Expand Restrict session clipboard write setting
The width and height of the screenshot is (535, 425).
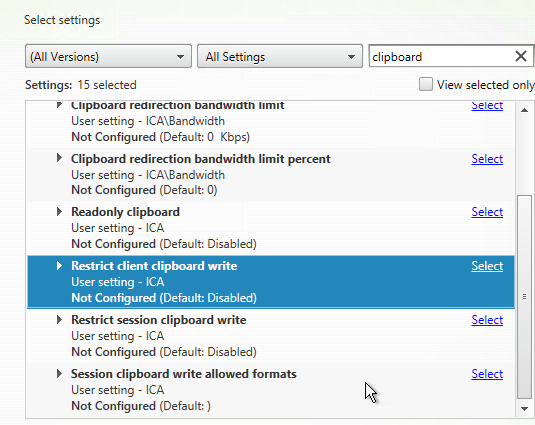tap(59, 319)
